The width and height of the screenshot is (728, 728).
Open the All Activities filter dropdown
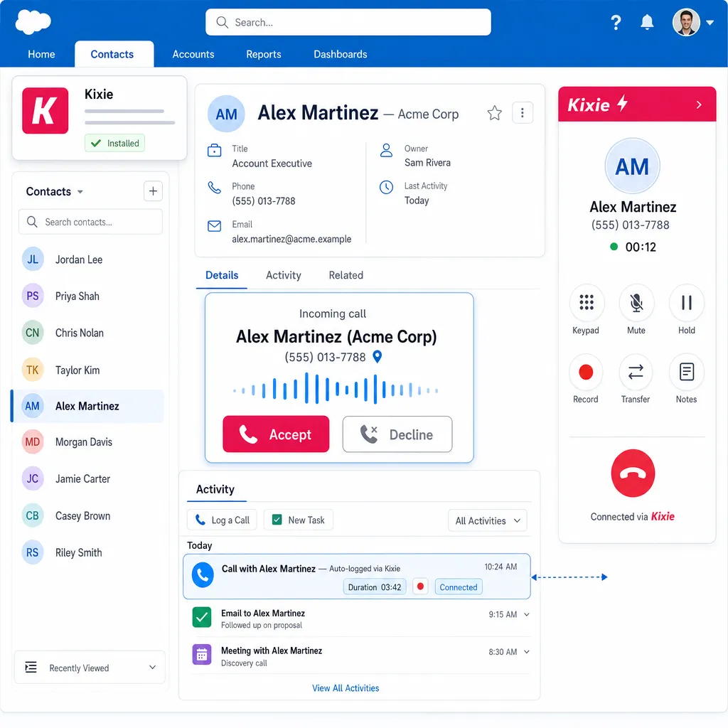tap(488, 520)
